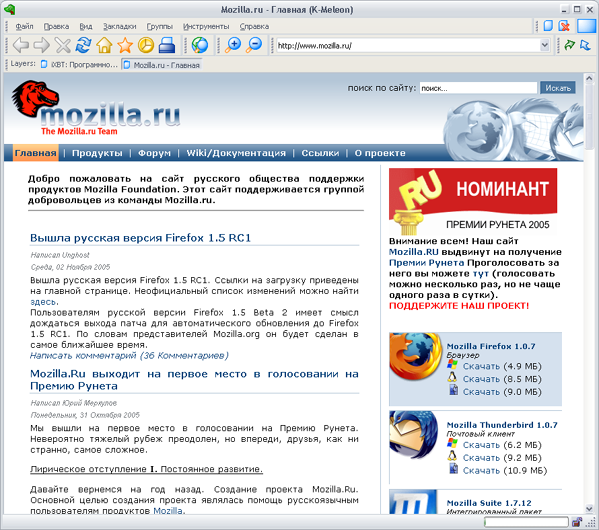
Task: Open the Wiki/Документация navigation item
Action: click(x=236, y=153)
